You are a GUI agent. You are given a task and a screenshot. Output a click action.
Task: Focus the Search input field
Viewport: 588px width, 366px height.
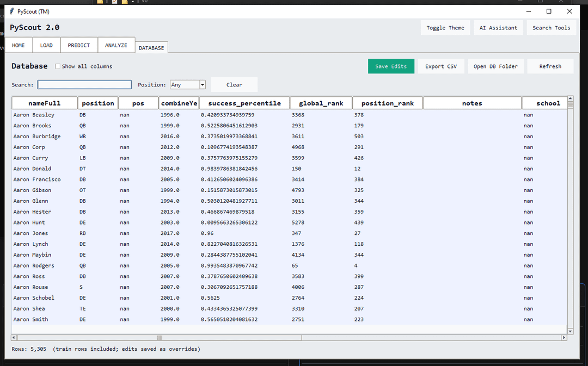[84, 85]
